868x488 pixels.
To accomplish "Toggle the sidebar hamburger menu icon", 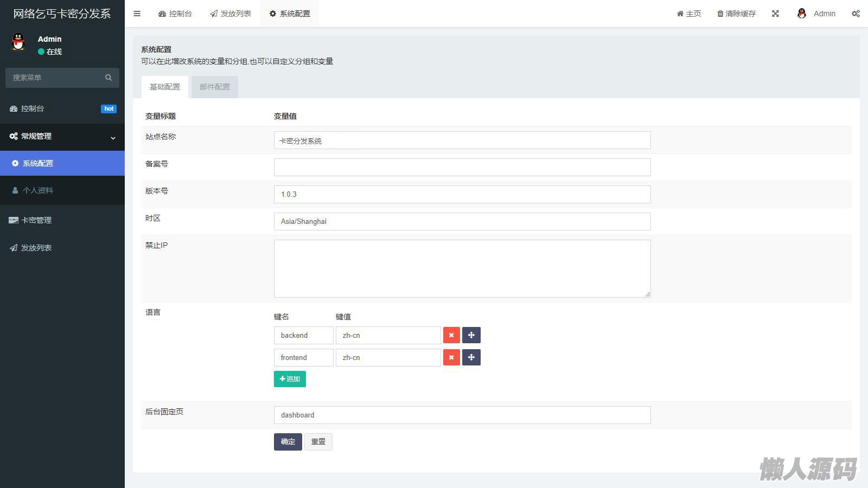I will tap(137, 14).
